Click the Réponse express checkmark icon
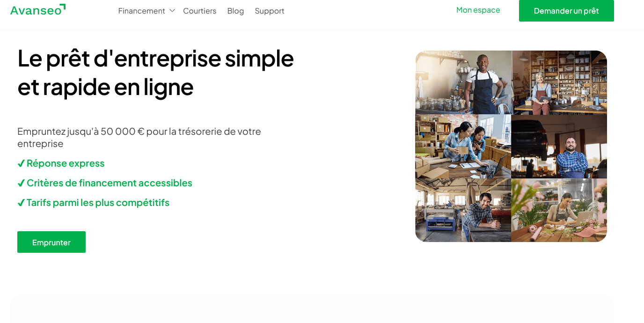Image resolution: width=644 pixels, height=323 pixels. pyautogui.click(x=21, y=163)
